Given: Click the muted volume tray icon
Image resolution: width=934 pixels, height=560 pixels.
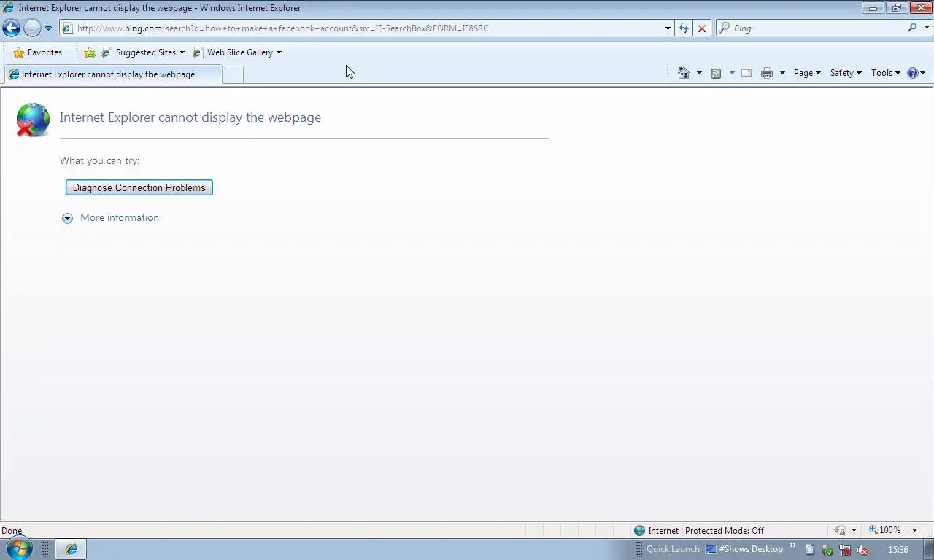Looking at the screenshot, I should click(862, 550).
